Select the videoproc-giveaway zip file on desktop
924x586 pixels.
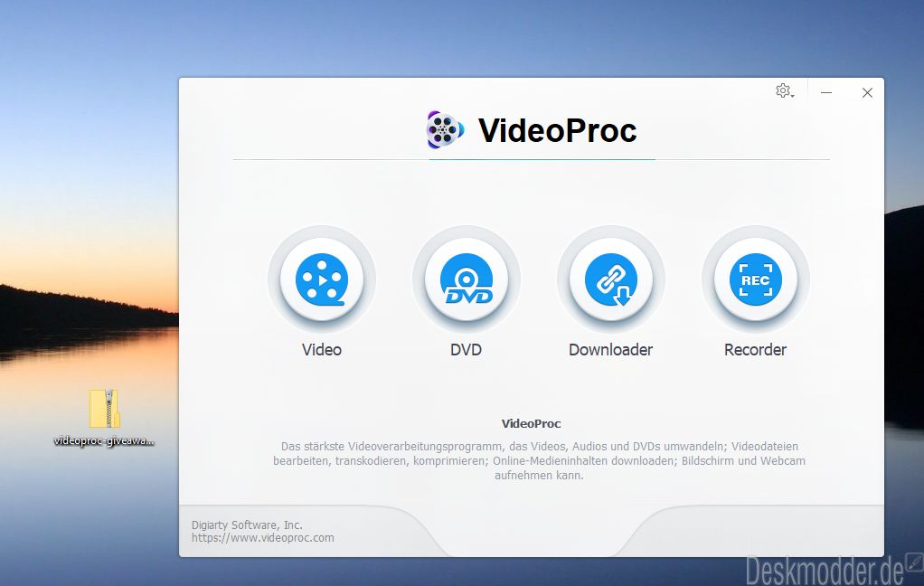(x=104, y=416)
